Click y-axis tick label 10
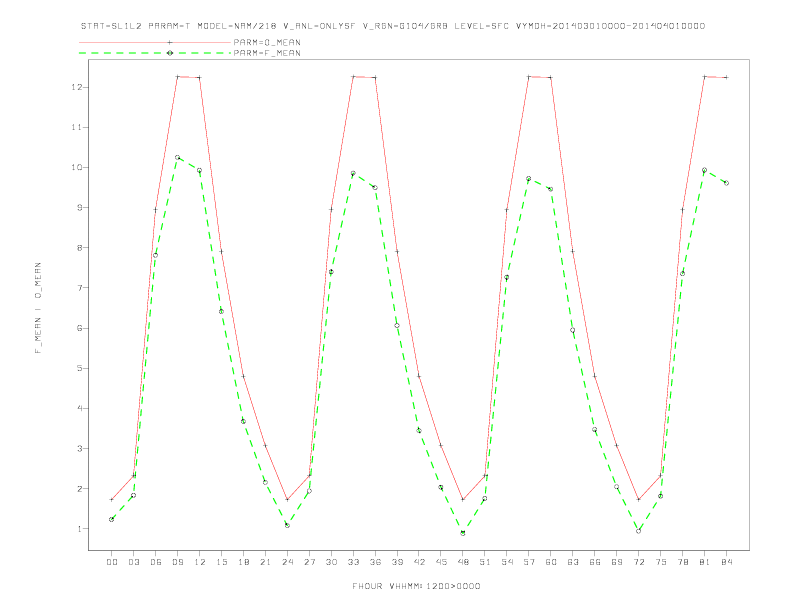The image size is (792, 612). click(77, 168)
